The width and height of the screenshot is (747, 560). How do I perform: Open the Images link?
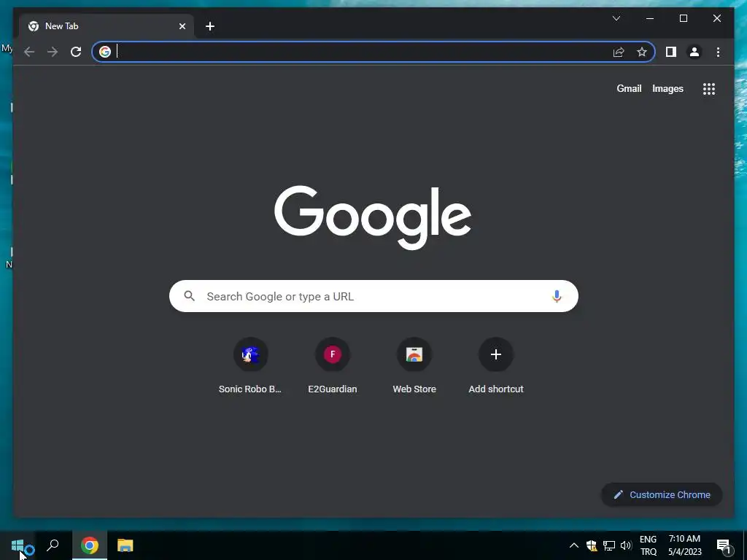667,88
